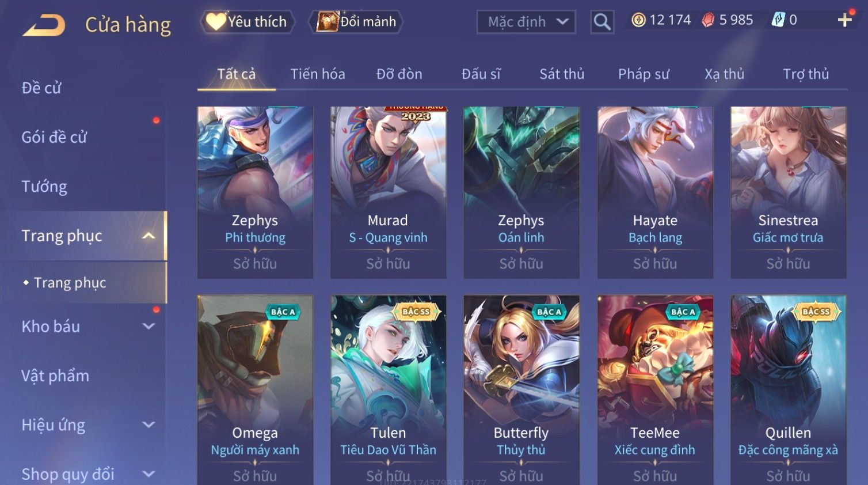868x485 pixels.
Task: Open the search magnifier icon
Action: [602, 22]
